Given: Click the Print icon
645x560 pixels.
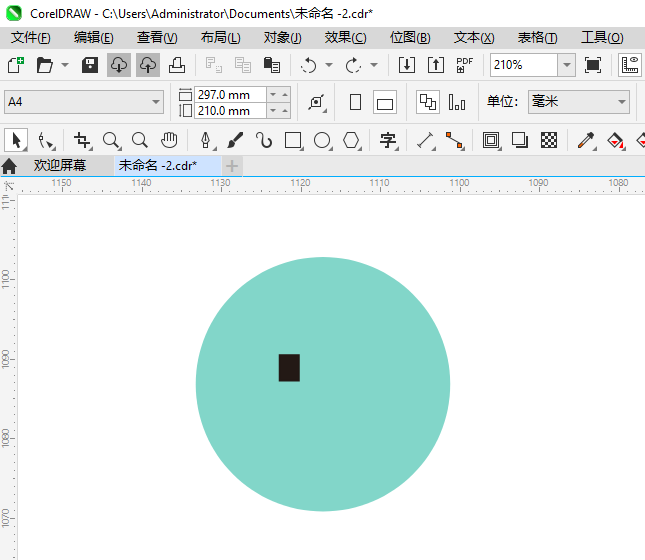Looking at the screenshot, I should [x=177, y=65].
